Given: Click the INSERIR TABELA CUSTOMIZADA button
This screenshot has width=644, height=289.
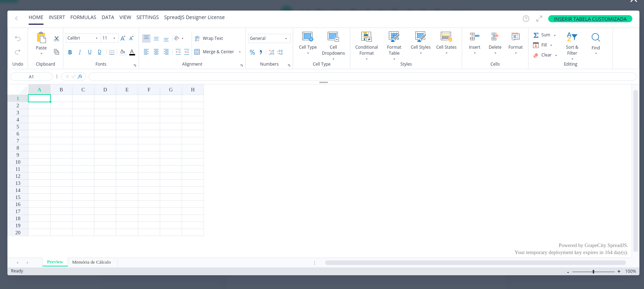Looking at the screenshot, I should (590, 19).
